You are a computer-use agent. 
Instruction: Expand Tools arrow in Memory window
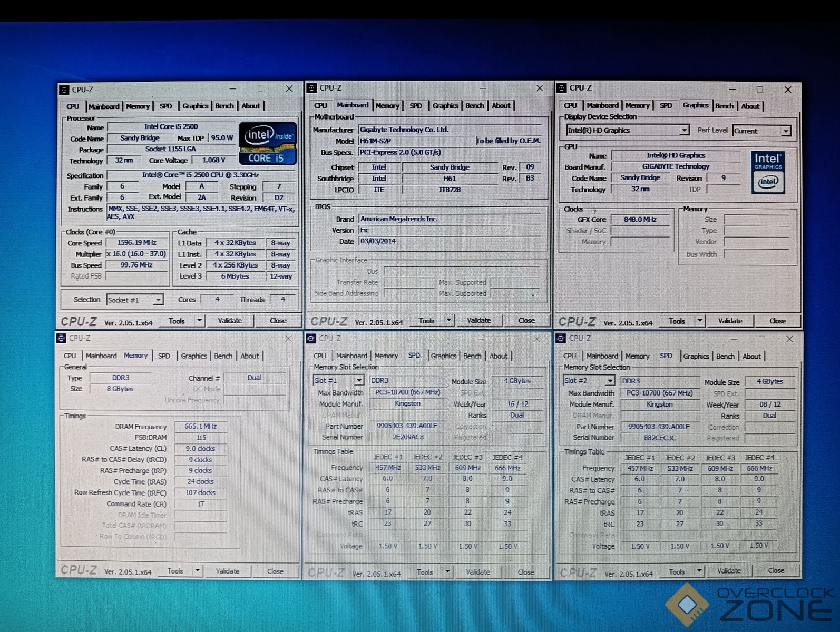coord(198,570)
